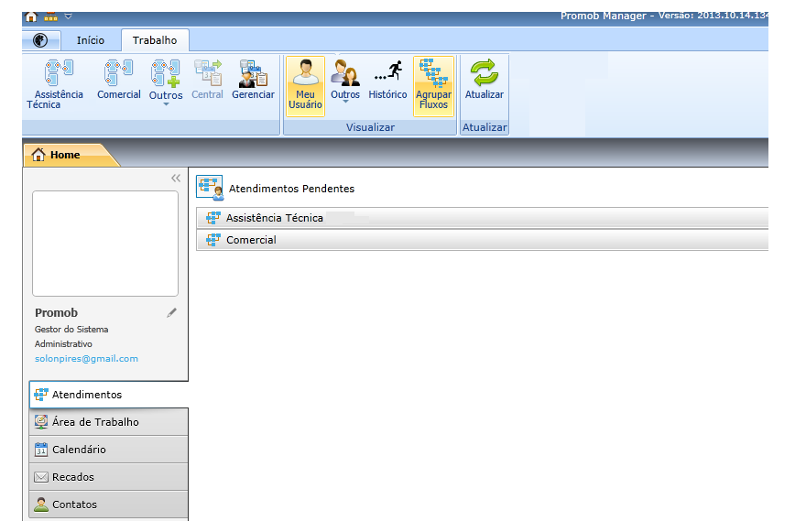
Task: Click the Gestor do Sistema text
Action: [71, 329]
